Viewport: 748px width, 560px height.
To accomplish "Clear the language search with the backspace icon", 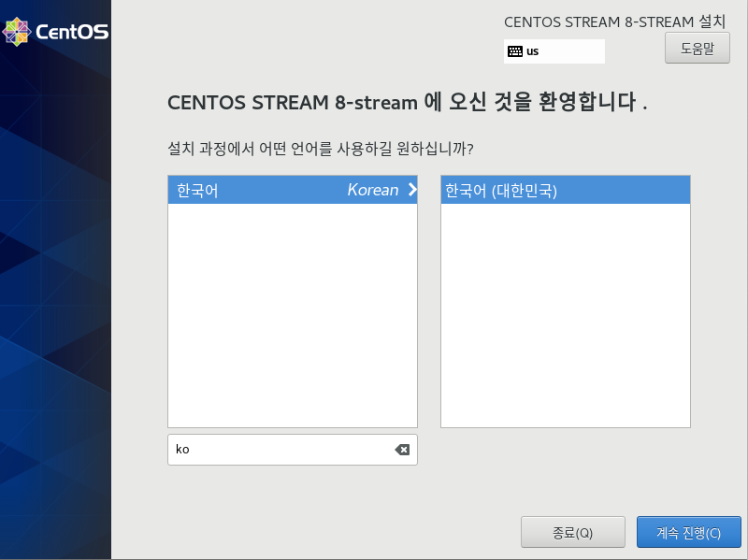I will (402, 450).
